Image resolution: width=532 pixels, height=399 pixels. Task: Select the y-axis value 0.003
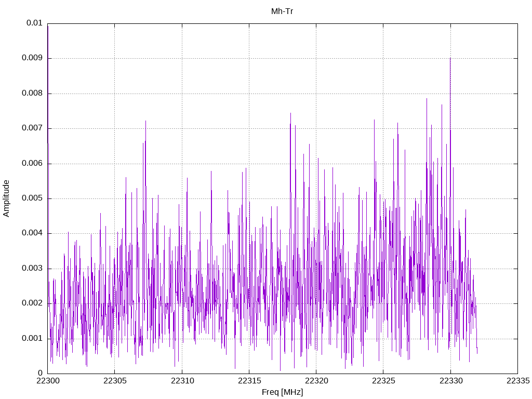[32, 269]
